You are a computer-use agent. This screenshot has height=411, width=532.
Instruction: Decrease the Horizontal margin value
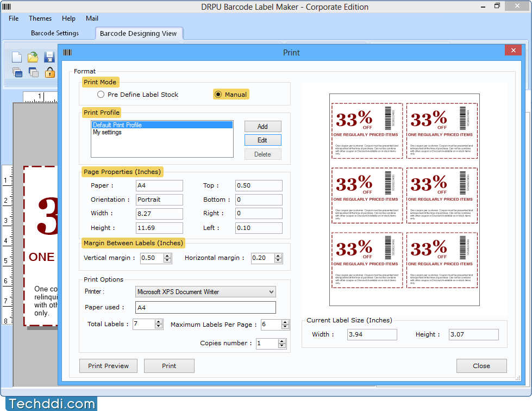tap(278, 260)
